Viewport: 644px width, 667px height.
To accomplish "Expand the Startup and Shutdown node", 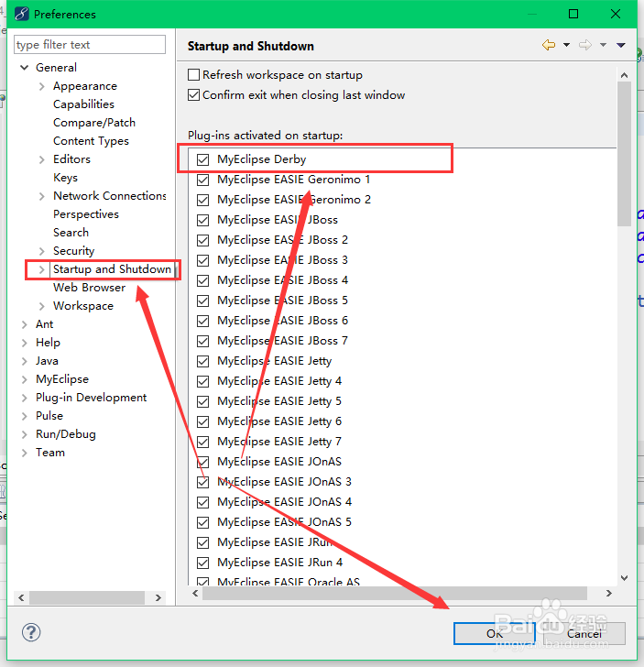I will [42, 269].
